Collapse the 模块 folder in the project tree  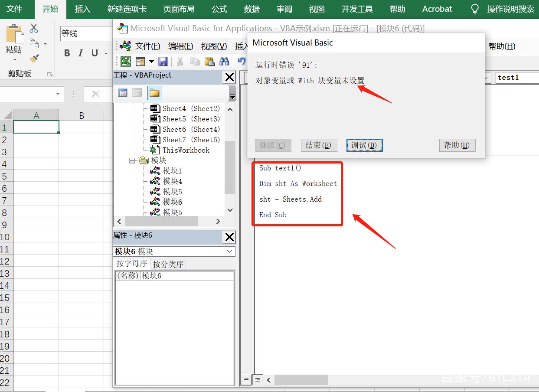tap(132, 160)
